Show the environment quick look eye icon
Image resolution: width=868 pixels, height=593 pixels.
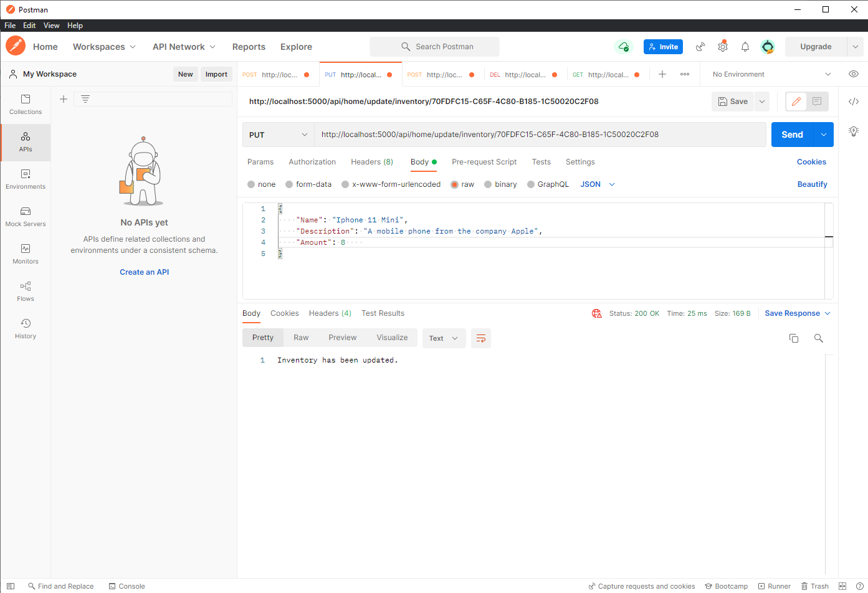(853, 74)
